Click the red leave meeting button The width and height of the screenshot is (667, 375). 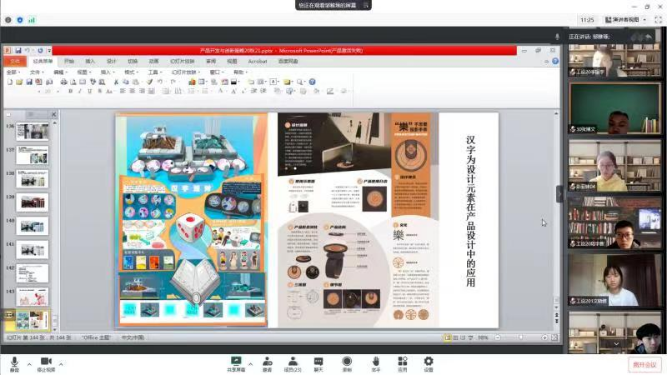[x=644, y=364]
